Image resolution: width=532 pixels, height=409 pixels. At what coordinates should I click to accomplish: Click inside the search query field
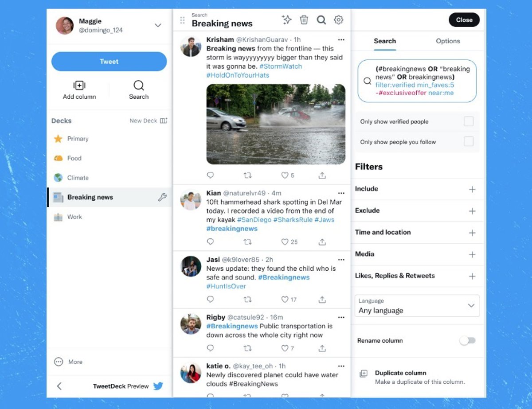(x=421, y=81)
